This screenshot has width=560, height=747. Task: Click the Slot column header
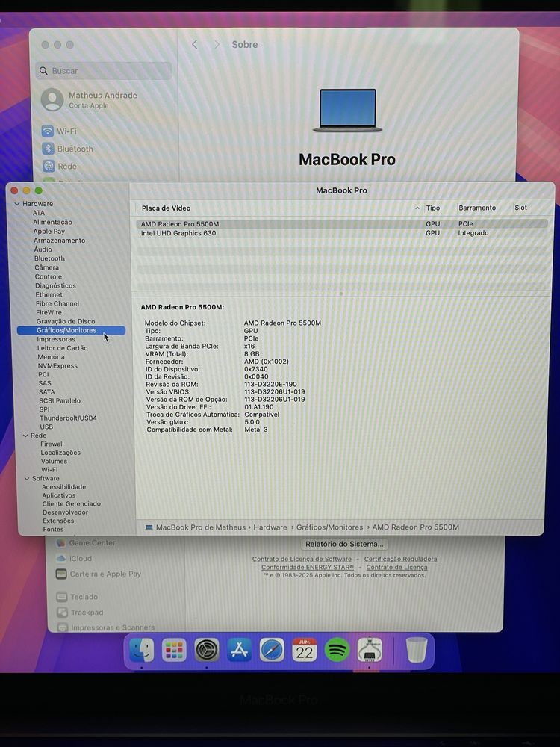521,208
